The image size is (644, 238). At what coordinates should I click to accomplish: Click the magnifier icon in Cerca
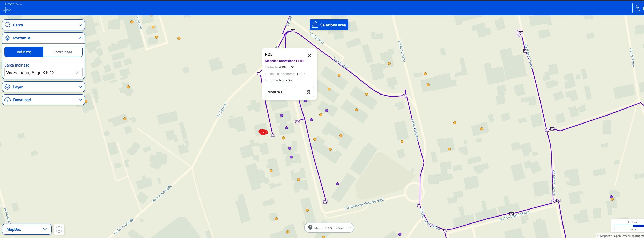[8, 25]
